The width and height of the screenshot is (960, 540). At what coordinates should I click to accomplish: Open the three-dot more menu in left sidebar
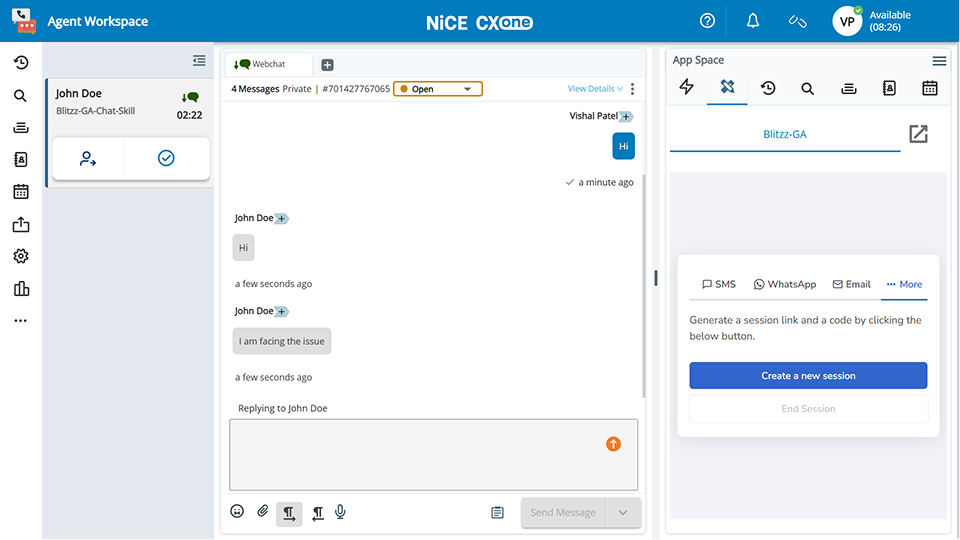tap(21, 321)
